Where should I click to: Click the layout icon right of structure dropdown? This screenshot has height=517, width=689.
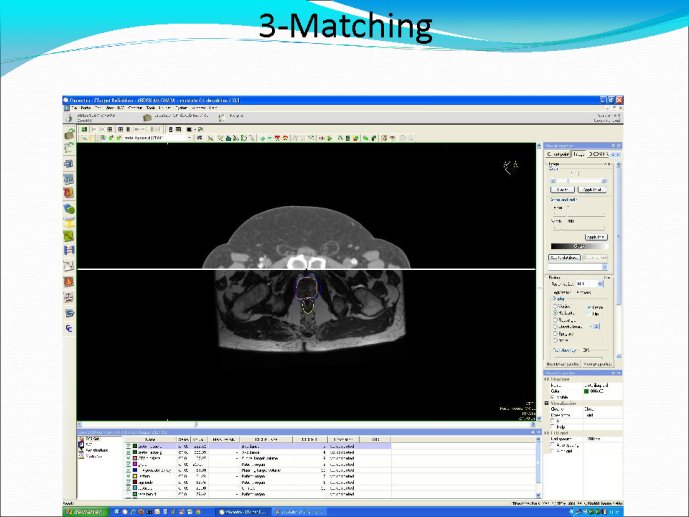pos(199,138)
